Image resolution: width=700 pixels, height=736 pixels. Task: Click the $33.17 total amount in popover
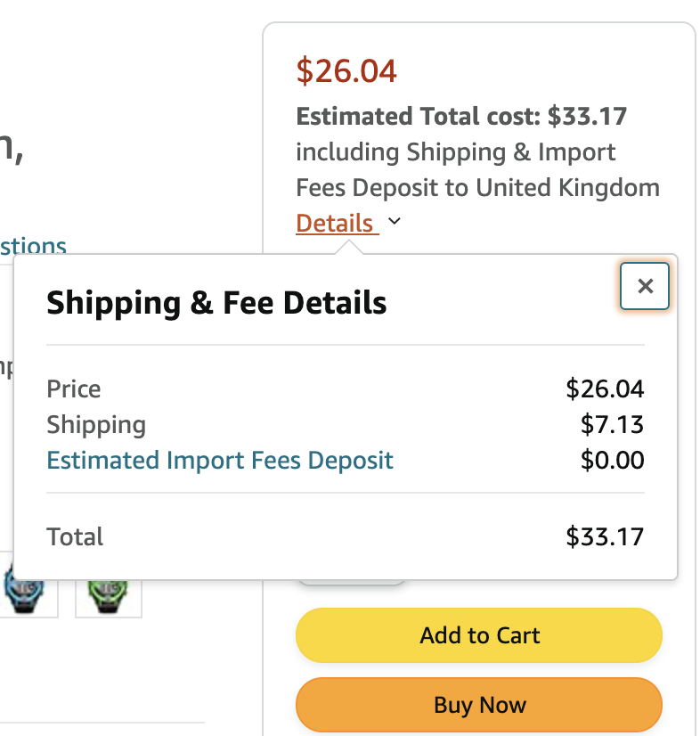point(605,536)
